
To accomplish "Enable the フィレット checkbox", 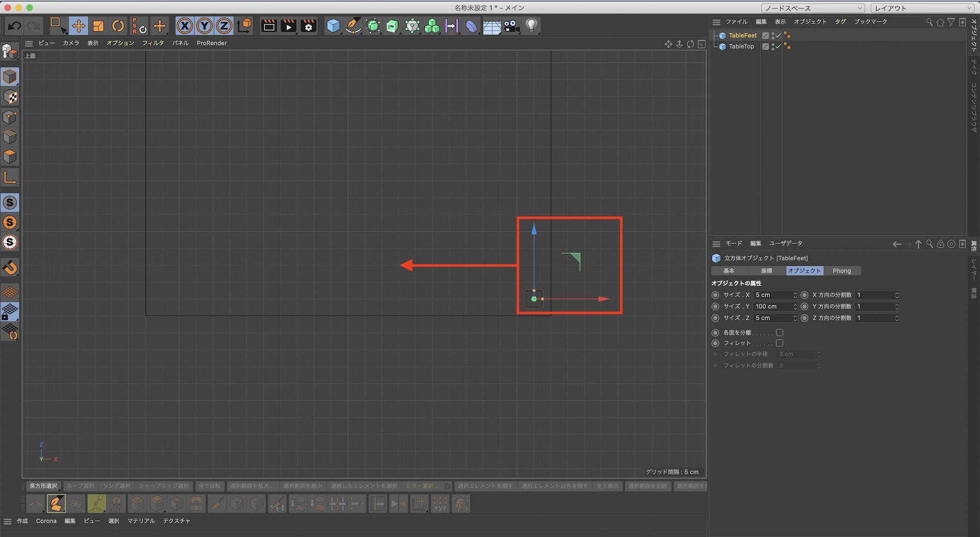I will point(780,343).
